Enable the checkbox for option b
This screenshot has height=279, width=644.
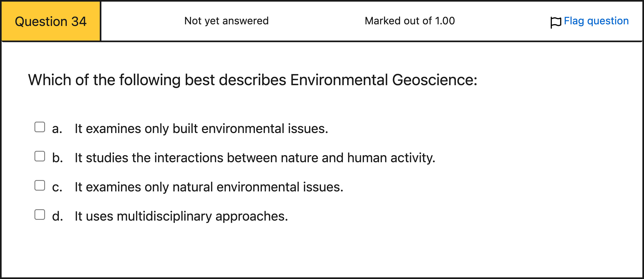pos(40,156)
